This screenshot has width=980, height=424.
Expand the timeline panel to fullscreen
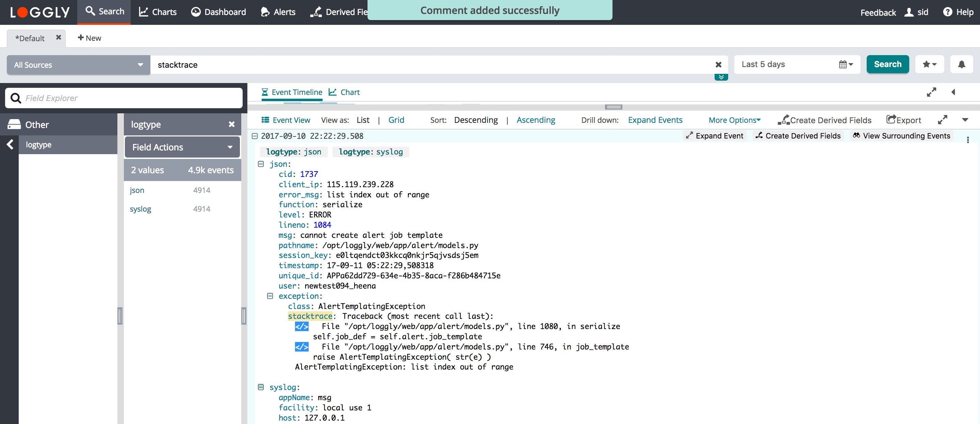point(931,92)
